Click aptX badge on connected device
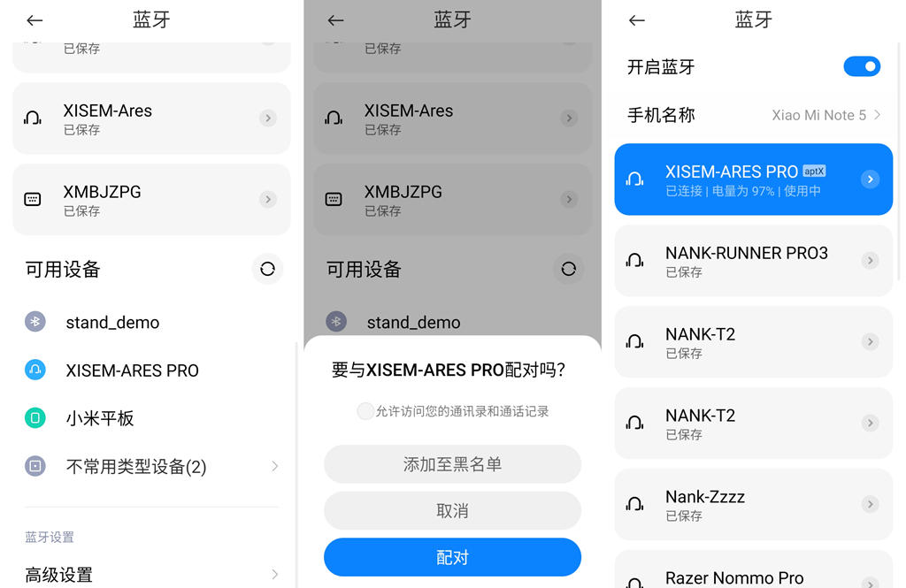Viewport: 906px width, 588px height. [x=814, y=171]
